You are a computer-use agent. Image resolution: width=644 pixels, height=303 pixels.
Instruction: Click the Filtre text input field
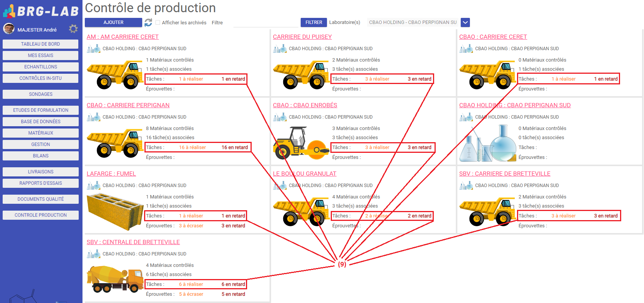click(x=266, y=23)
